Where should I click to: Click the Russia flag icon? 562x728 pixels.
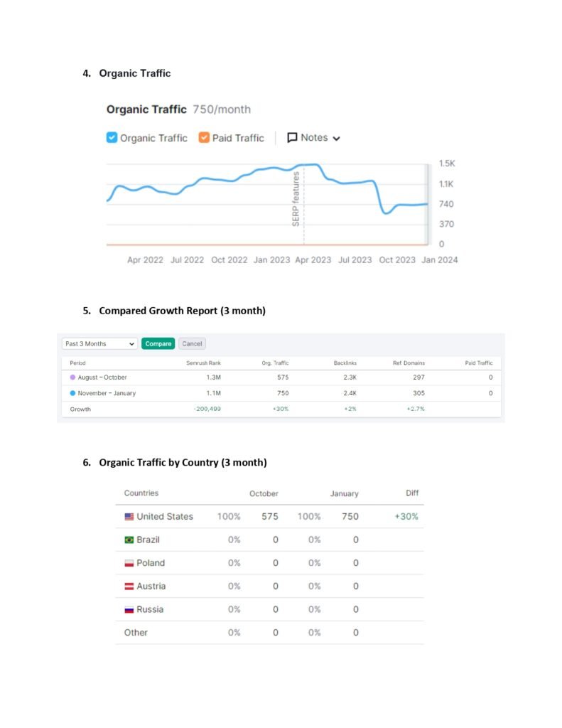pos(129,610)
